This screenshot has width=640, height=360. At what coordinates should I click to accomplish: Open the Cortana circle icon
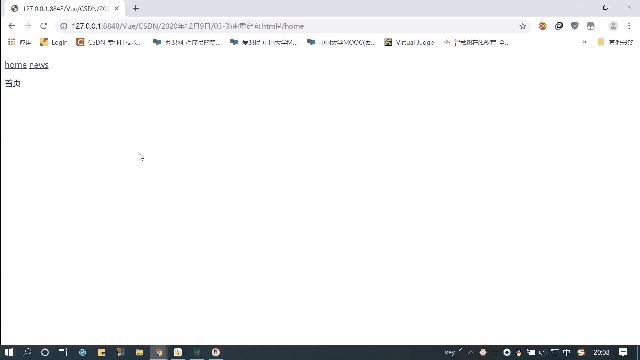tap(45, 352)
